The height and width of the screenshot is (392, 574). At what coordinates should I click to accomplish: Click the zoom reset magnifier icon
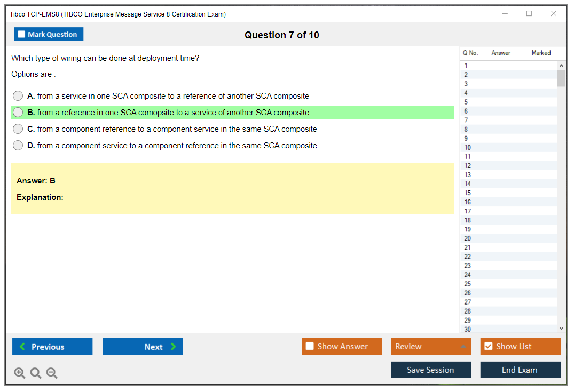(x=36, y=373)
